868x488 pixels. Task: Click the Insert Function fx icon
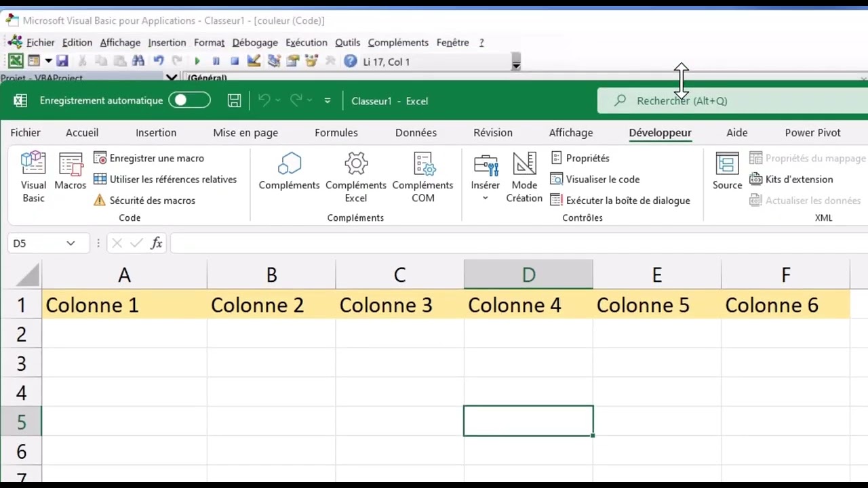[x=157, y=243]
